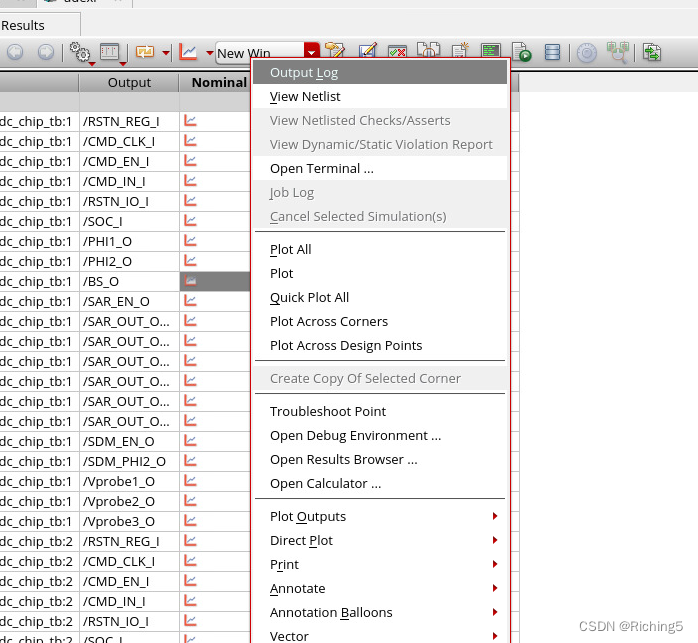
Task: Click the forward navigation arrow in toolbar
Action: [45, 52]
